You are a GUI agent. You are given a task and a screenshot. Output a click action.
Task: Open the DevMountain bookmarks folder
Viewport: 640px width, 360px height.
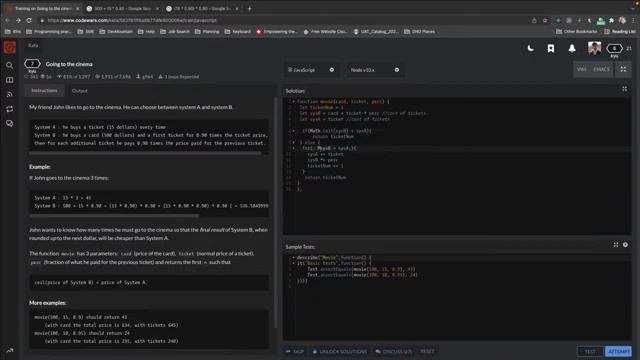[116, 31]
